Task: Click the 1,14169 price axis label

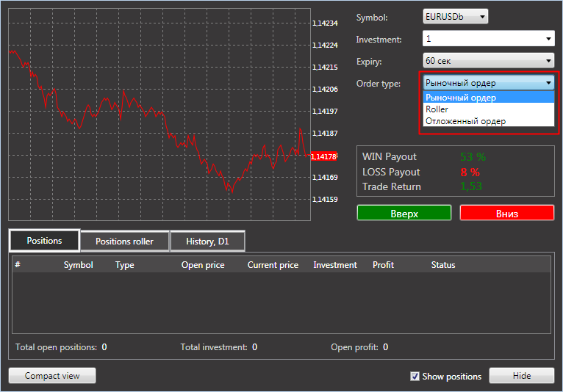Action: coord(325,177)
